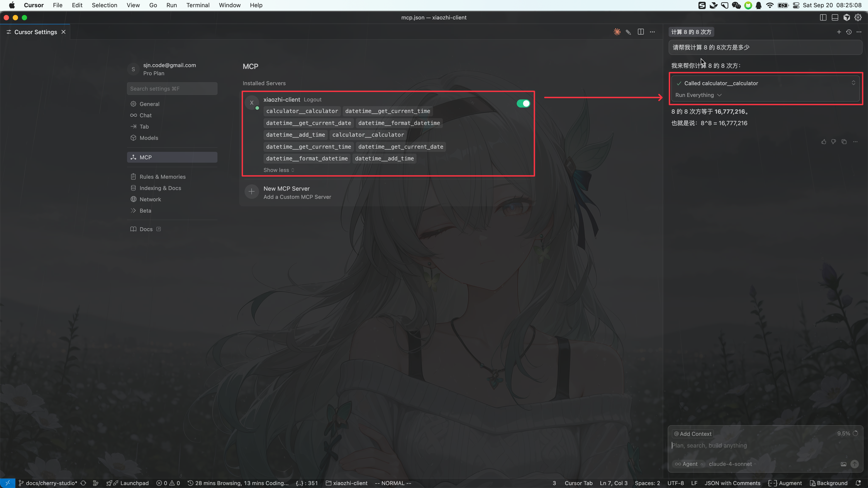
Task: Click the chat prompt input field
Action: tap(765, 446)
